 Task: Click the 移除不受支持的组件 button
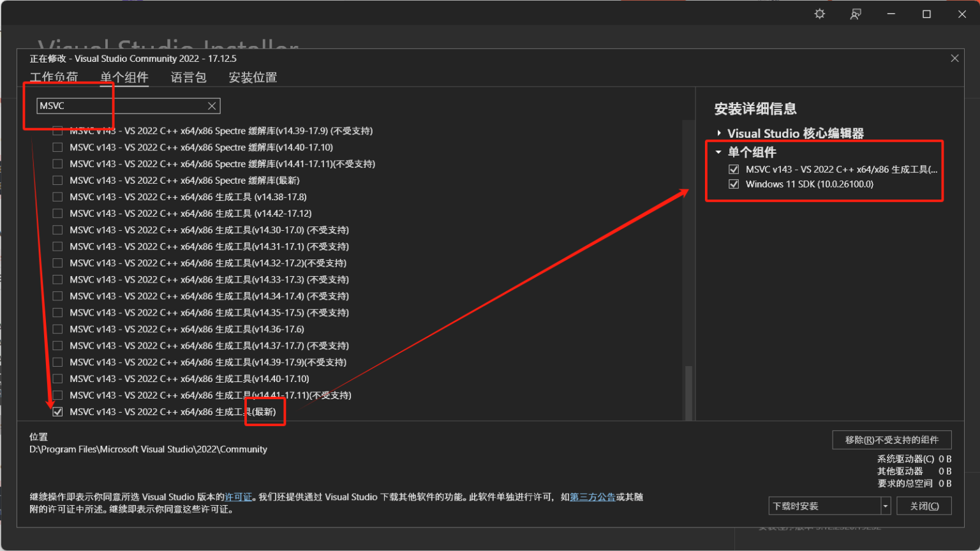[891, 439]
